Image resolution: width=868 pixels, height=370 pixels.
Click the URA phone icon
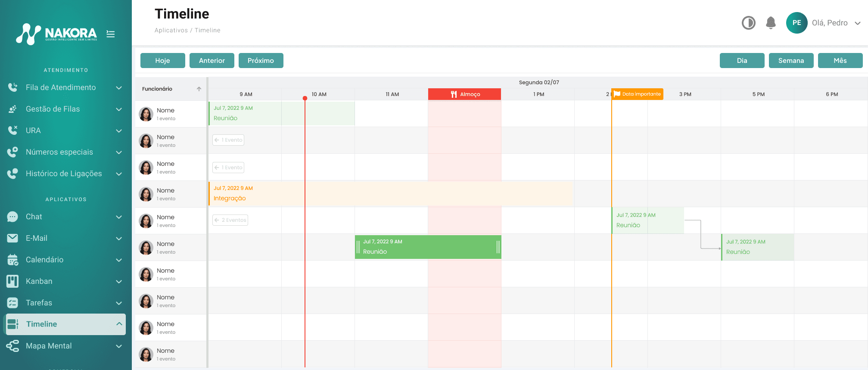click(13, 131)
